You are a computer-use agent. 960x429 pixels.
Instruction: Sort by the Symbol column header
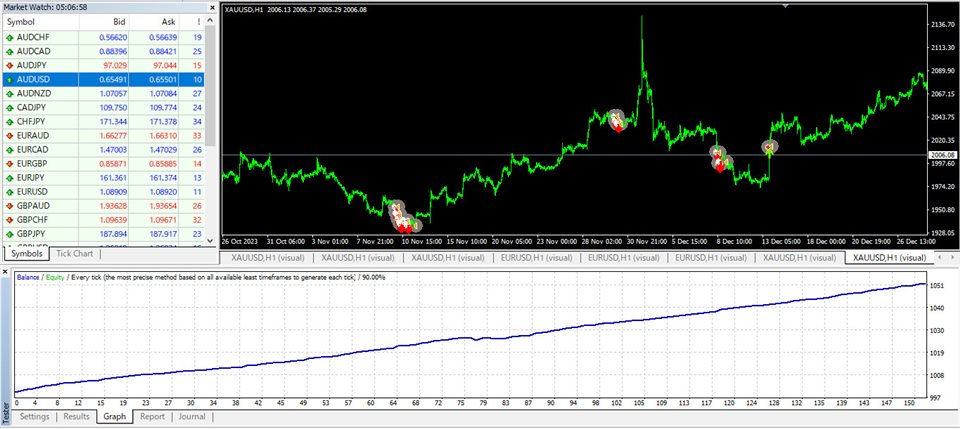(40, 22)
